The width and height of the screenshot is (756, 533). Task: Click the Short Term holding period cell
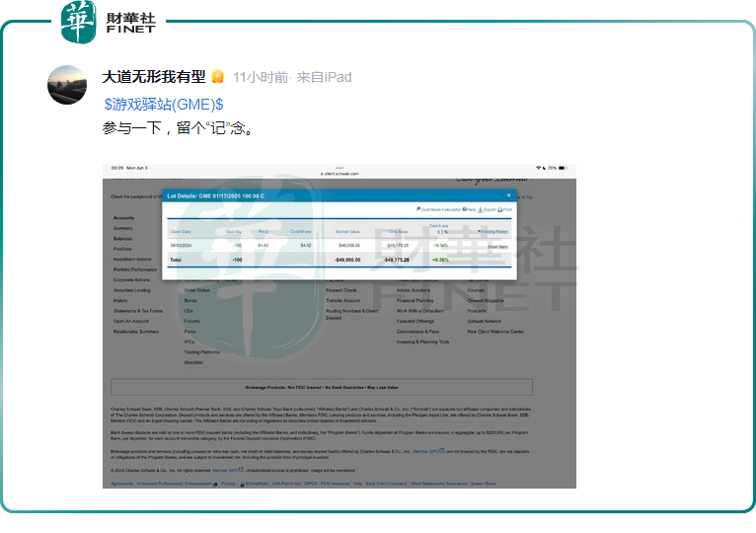tap(497, 247)
